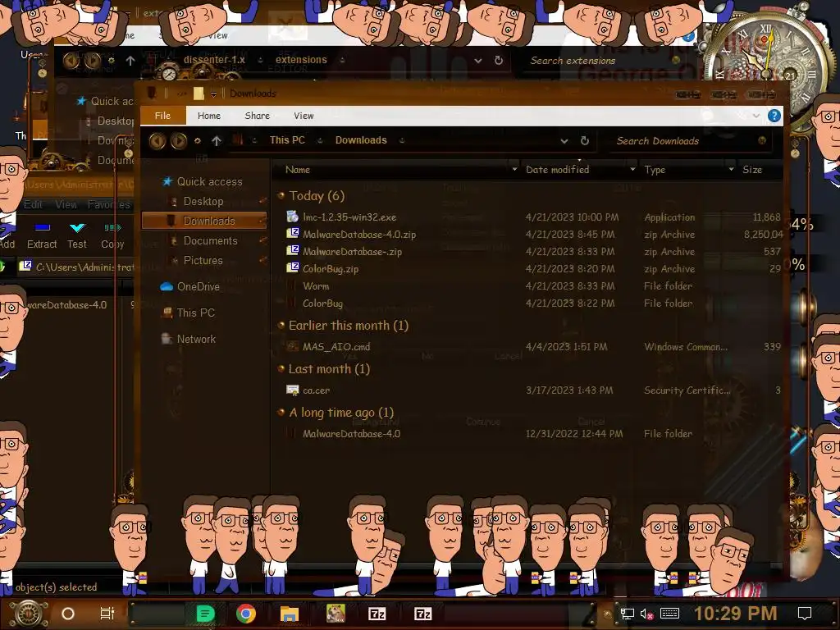Select the MAS_AIO.cmd file icon

(293, 347)
